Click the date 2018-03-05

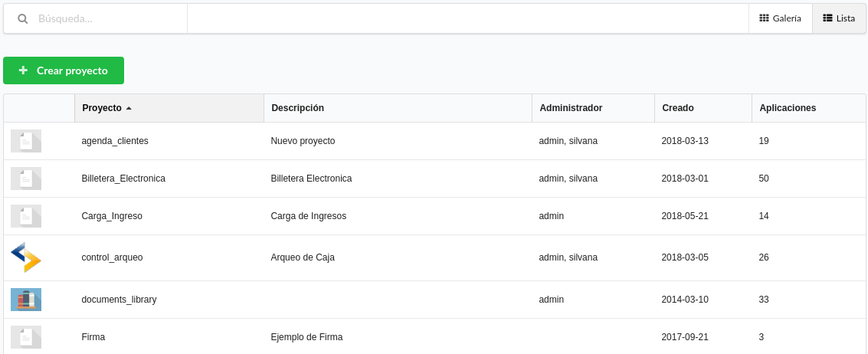(685, 257)
